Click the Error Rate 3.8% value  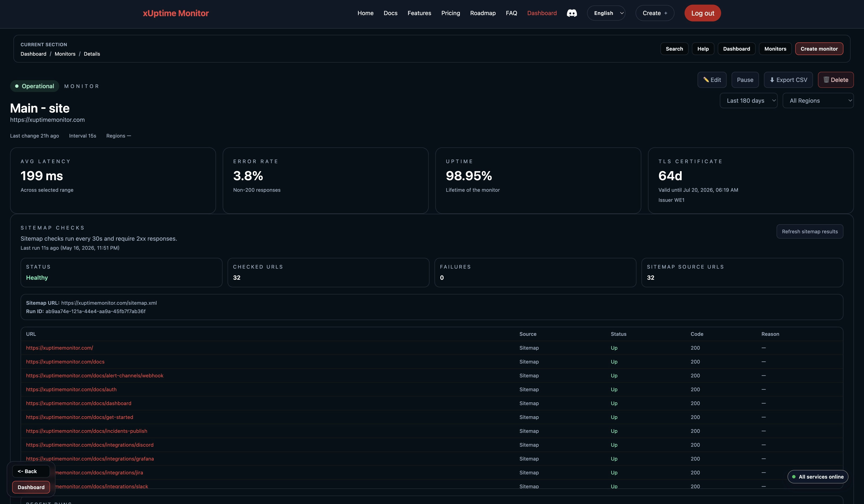coord(248,176)
